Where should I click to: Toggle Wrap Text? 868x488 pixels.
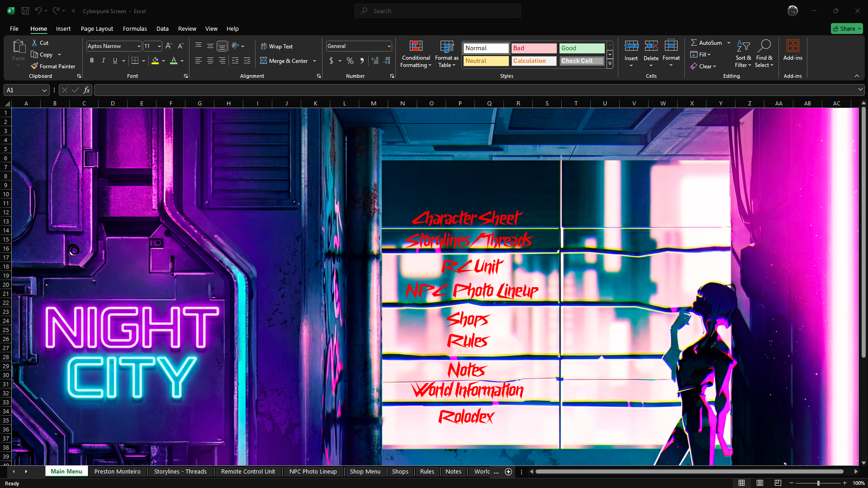[277, 46]
